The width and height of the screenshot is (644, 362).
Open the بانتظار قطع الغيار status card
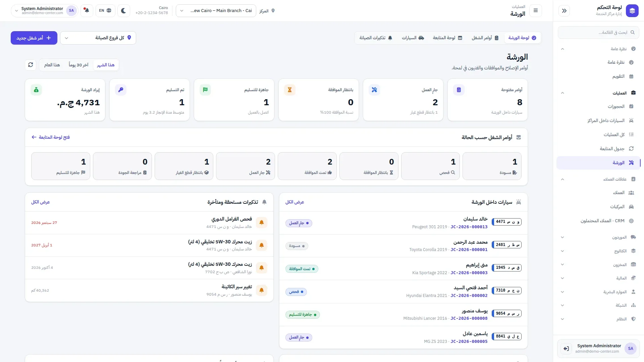[184, 166]
